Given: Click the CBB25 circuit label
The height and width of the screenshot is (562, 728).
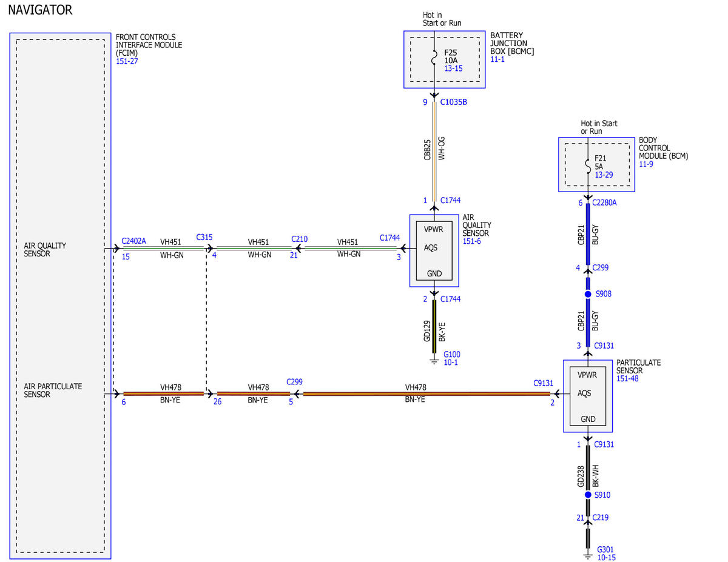Looking at the screenshot, I should click(427, 149).
